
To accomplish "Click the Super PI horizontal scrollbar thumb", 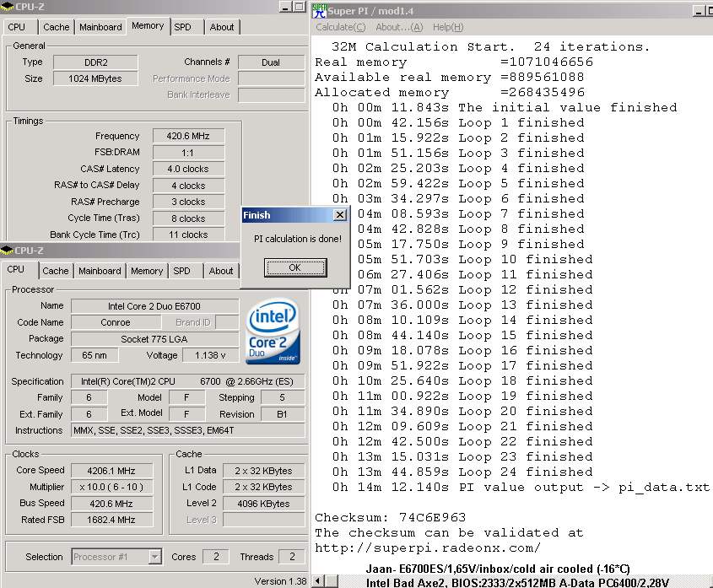I will [332, 581].
